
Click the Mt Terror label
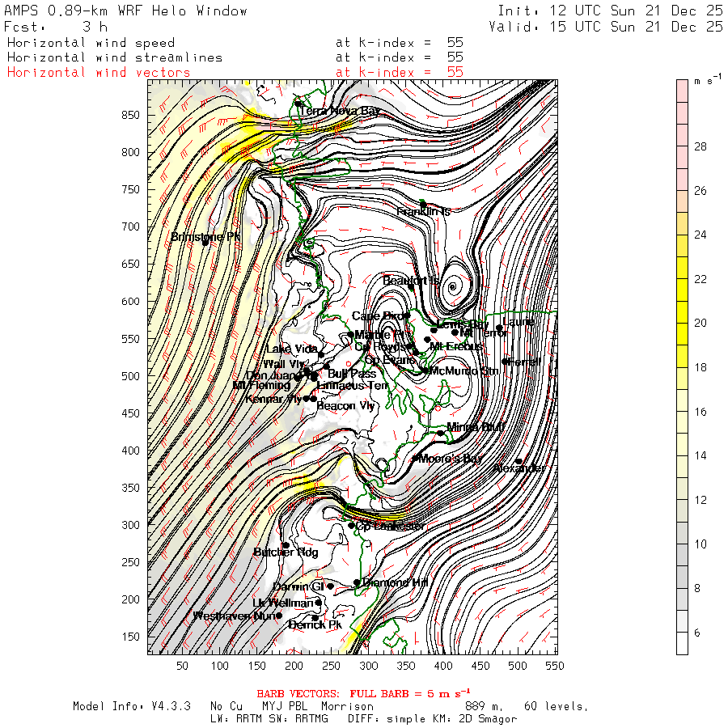484,333
